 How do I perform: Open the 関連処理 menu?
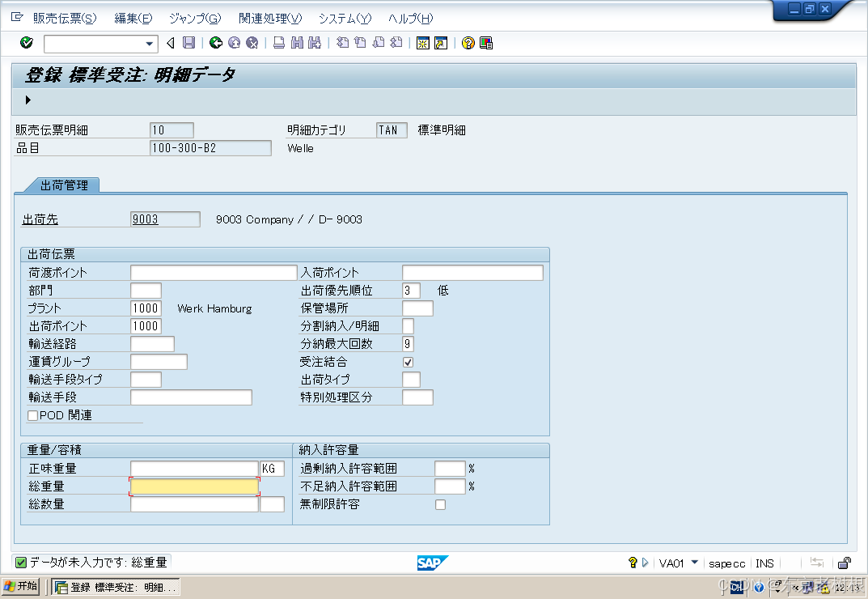(x=270, y=19)
